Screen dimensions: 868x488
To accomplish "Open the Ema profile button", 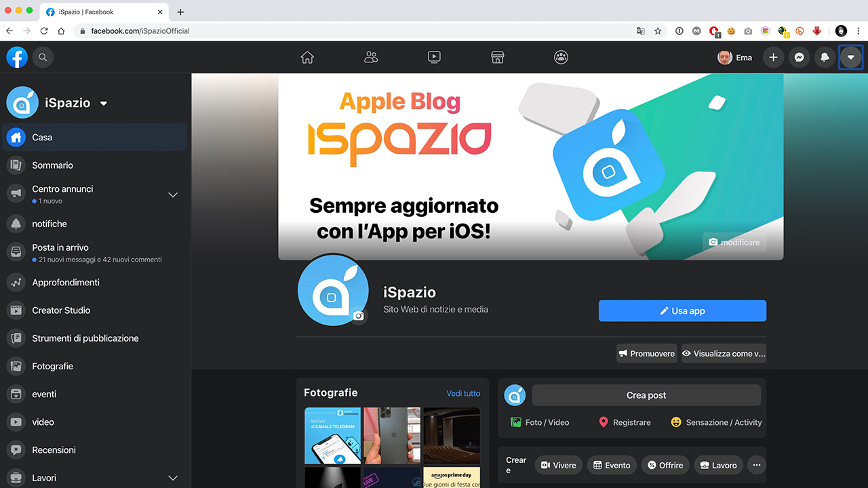I will point(735,58).
